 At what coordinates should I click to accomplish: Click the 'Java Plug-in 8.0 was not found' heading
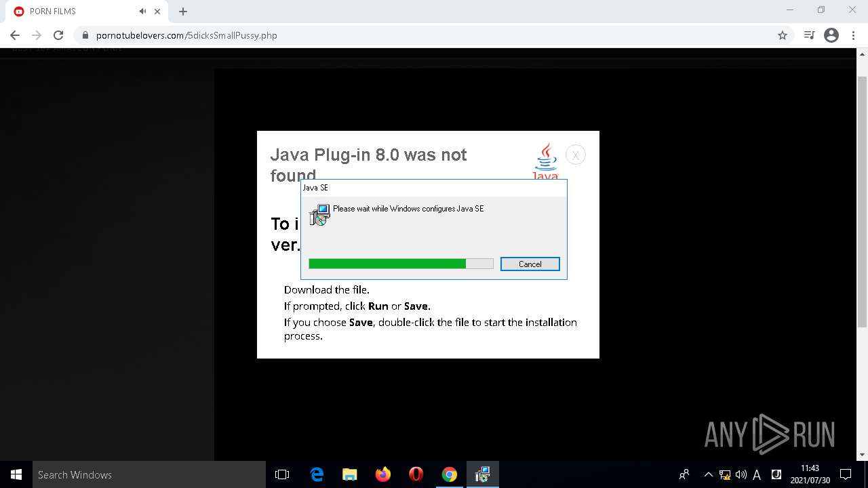pyautogui.click(x=368, y=165)
